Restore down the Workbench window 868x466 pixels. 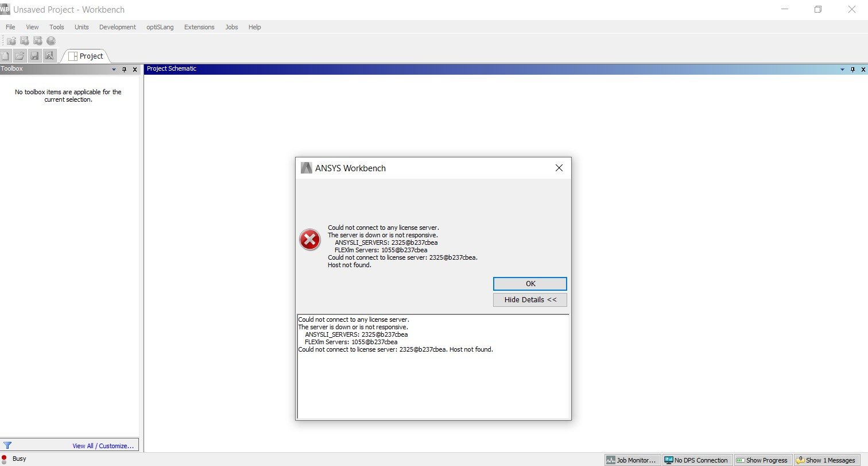pos(818,9)
